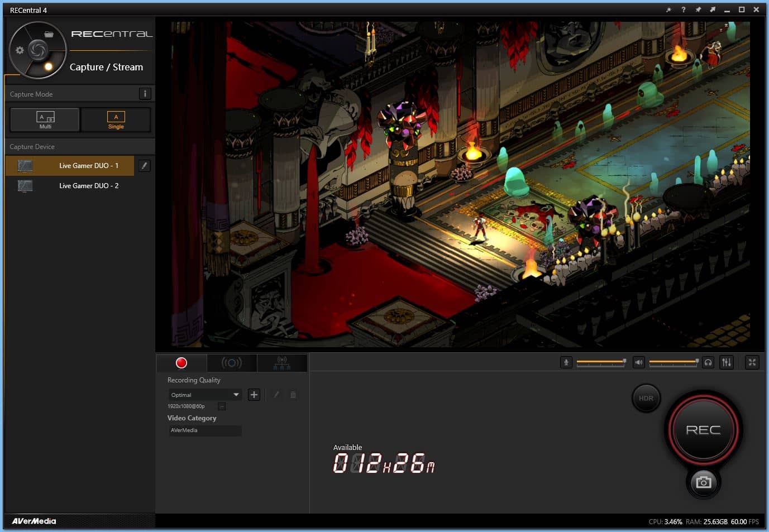This screenshot has width=769, height=532.
Task: Start recording with REC button
Action: pos(703,430)
